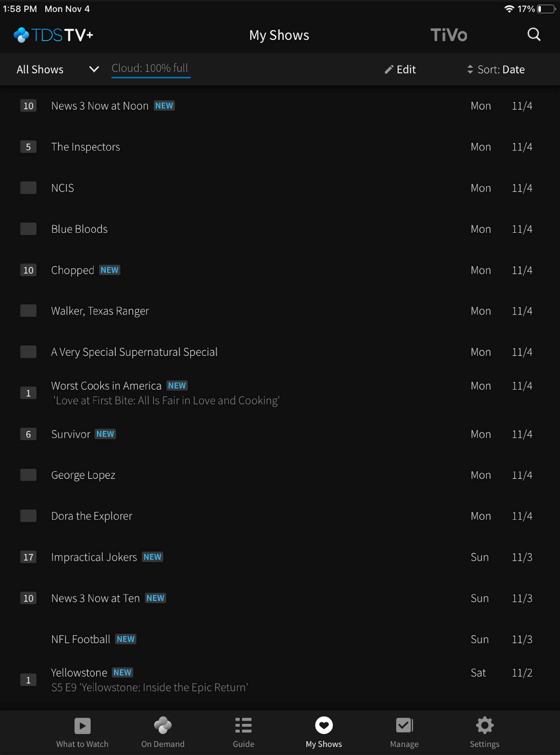Open the TiVo menu item
This screenshot has height=755, width=560.
449,35
